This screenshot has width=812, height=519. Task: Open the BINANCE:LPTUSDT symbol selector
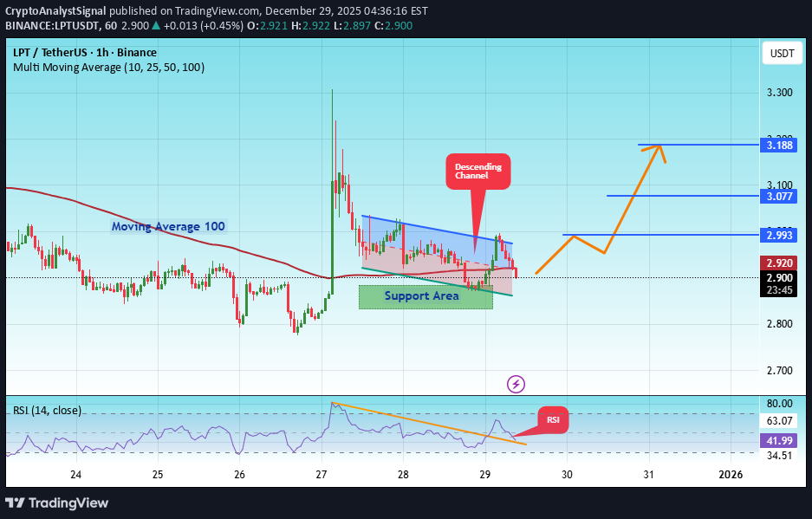[54, 26]
